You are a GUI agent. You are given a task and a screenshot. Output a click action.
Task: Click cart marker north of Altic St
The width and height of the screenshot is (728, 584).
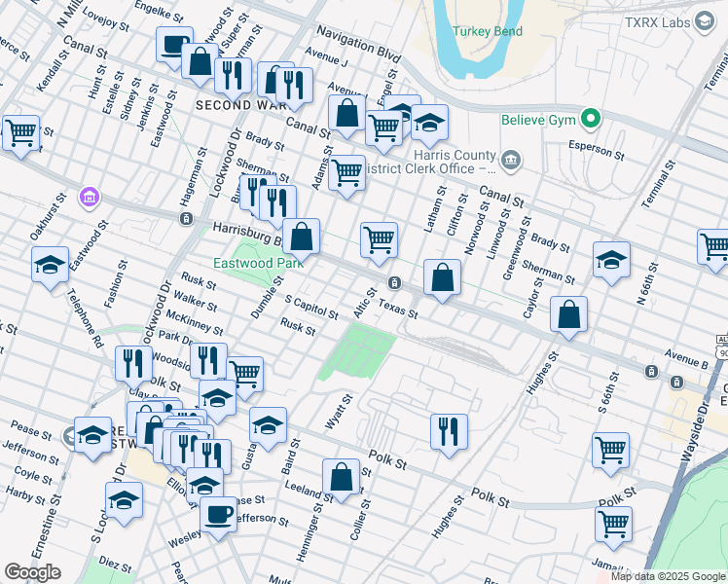tap(379, 241)
